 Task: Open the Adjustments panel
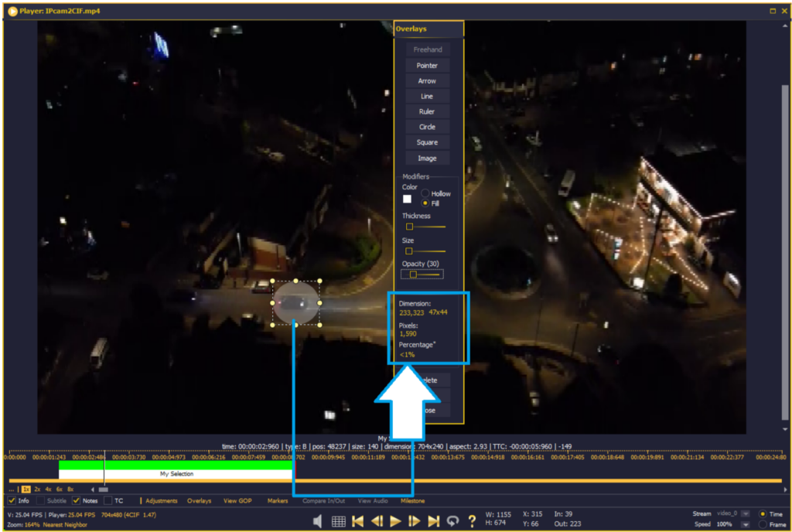(162, 501)
